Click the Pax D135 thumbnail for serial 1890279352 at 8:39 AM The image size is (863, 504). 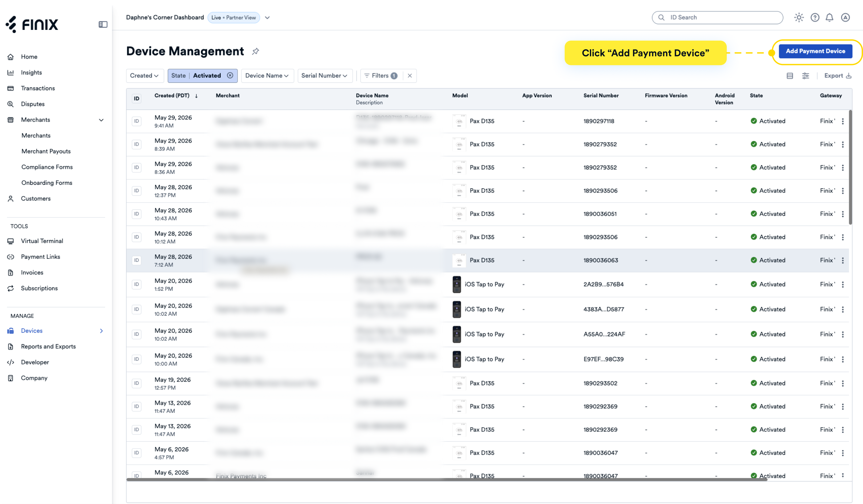coord(459,144)
